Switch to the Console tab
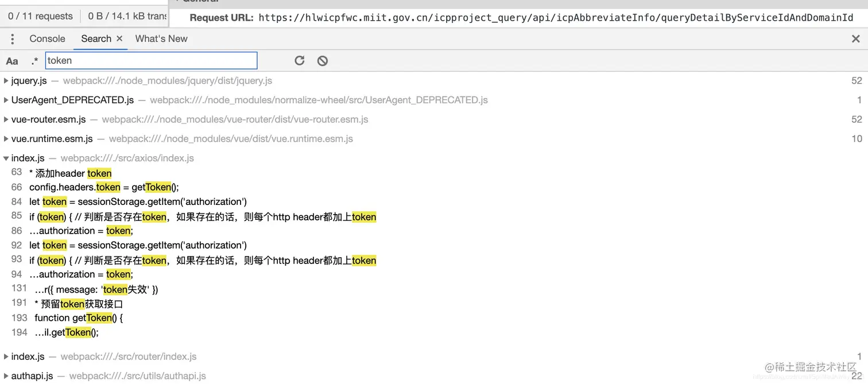The image size is (868, 384). pyautogui.click(x=47, y=38)
